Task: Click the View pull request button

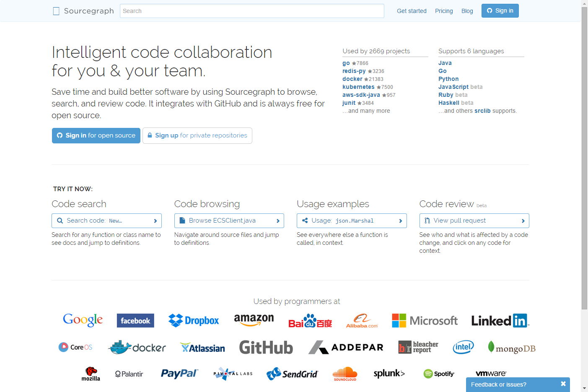Action: point(474,221)
